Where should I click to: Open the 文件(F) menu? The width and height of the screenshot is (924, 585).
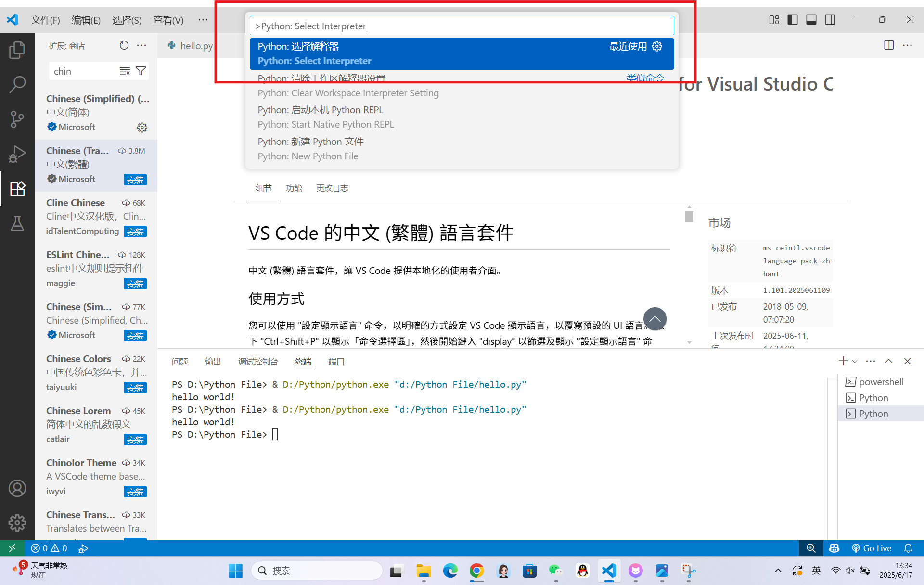coord(45,20)
